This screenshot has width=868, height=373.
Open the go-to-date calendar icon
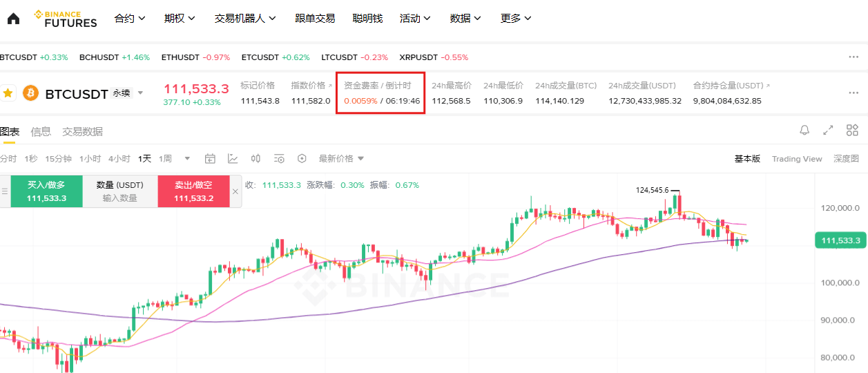210,158
